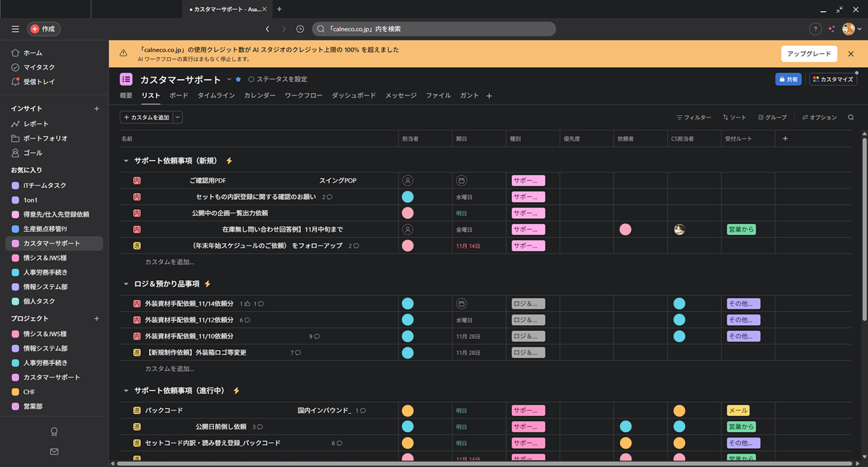The image size is (868, 467).
Task: Click the カスタムを追加 button in toolbar
Action: [x=146, y=117]
